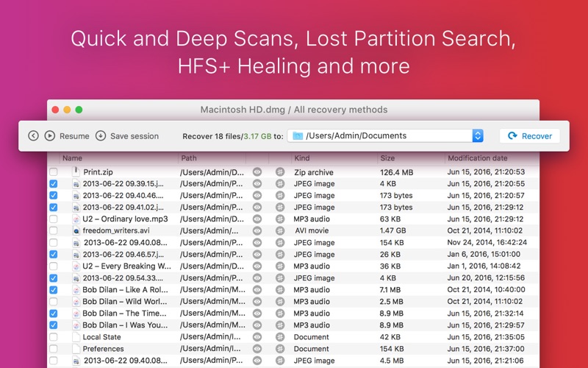Screen dimensions: 588x368
Task: Click the back arrow icon in toolbar
Action: [x=33, y=135]
